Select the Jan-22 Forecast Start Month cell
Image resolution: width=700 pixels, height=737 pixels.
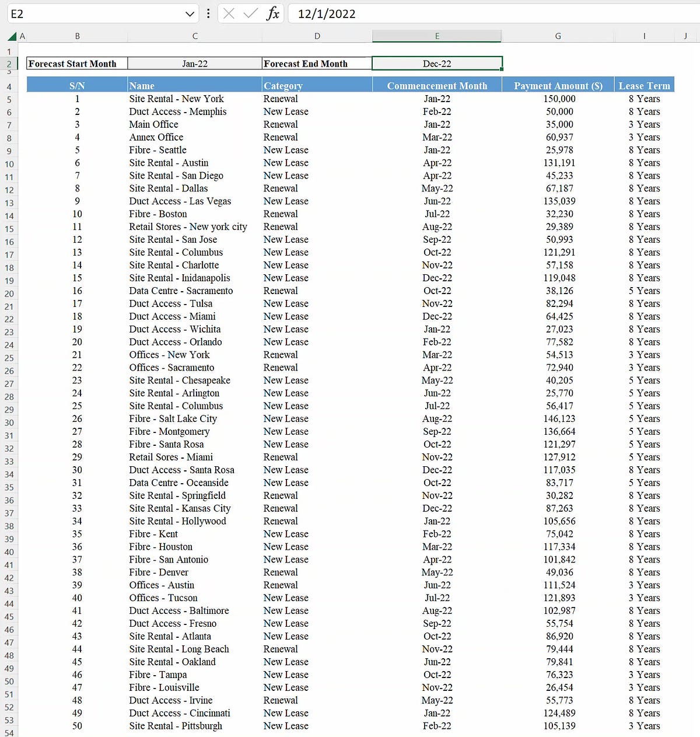(x=195, y=63)
